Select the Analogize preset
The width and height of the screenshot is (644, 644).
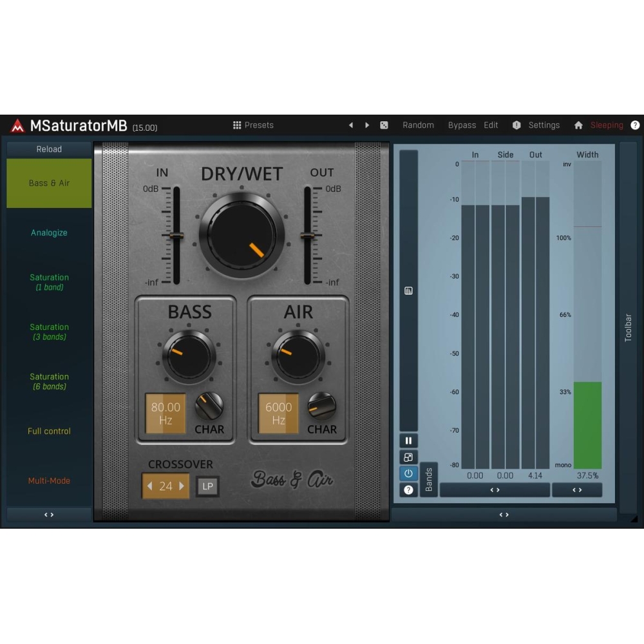pos(49,232)
